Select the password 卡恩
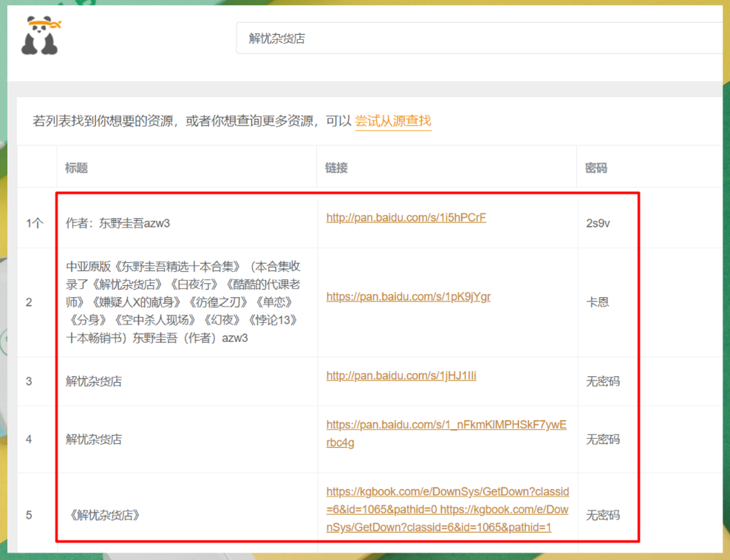 pos(597,302)
